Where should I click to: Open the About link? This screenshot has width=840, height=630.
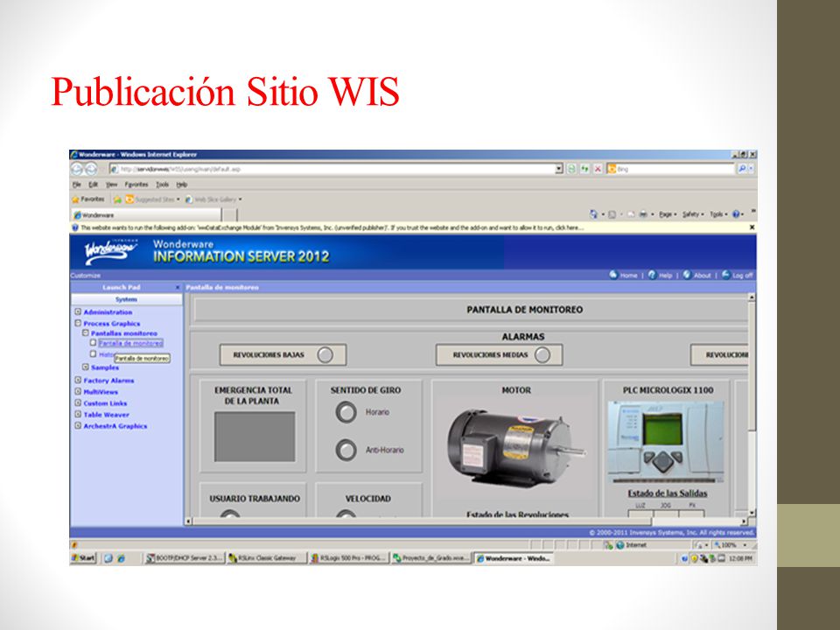point(697,276)
